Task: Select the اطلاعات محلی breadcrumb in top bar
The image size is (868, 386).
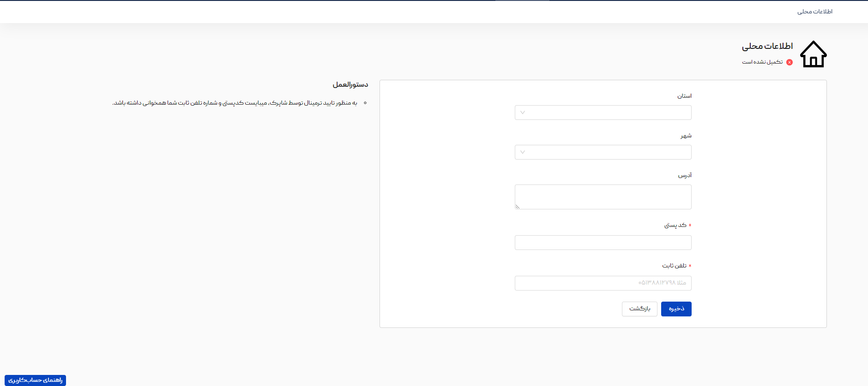Action: pyautogui.click(x=815, y=12)
